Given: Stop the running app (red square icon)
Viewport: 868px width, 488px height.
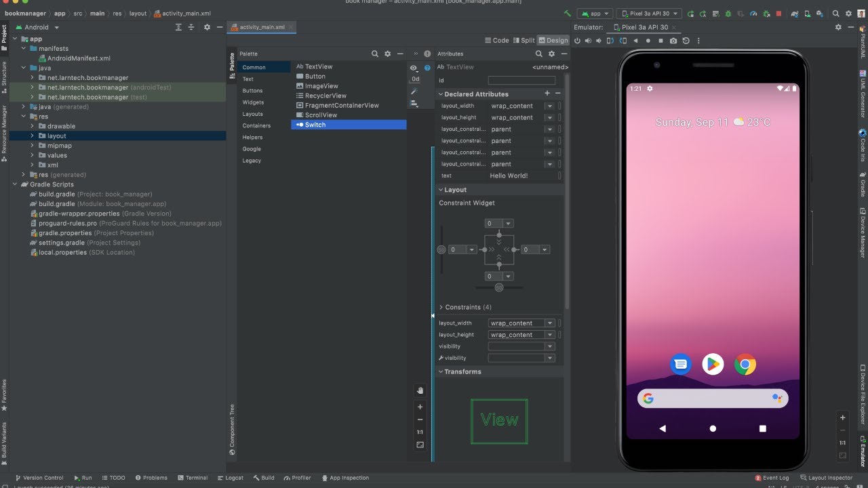Looking at the screenshot, I should [779, 14].
